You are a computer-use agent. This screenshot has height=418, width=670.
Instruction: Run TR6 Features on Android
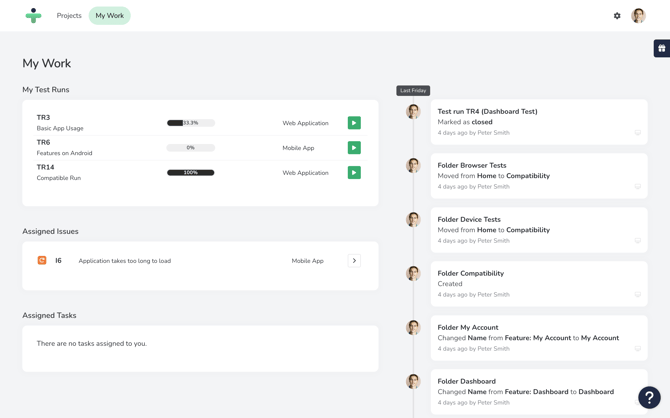tap(354, 148)
